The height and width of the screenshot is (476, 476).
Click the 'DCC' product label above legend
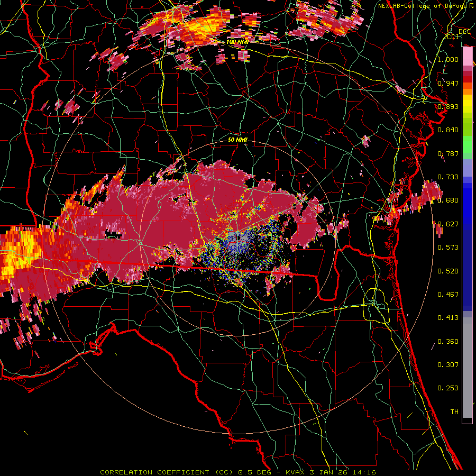464,32
